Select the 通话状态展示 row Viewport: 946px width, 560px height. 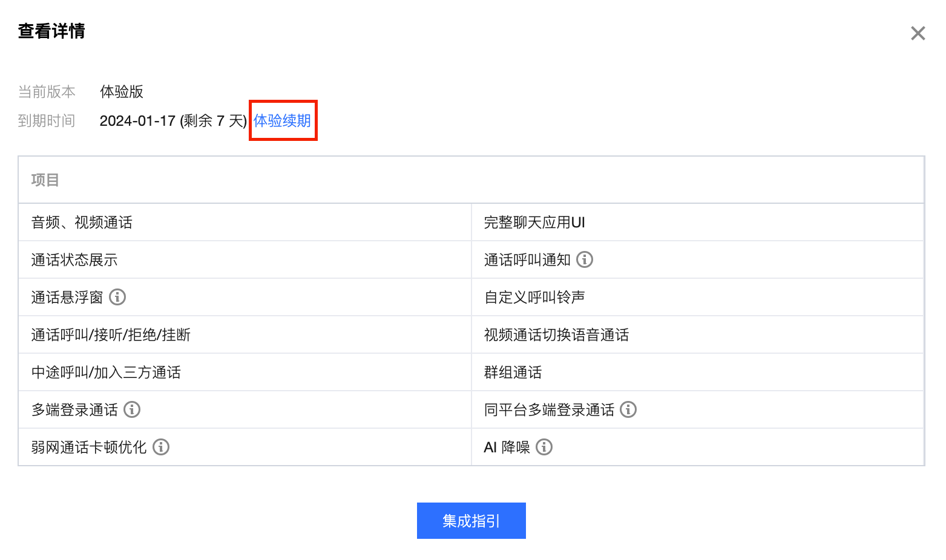coord(74,260)
